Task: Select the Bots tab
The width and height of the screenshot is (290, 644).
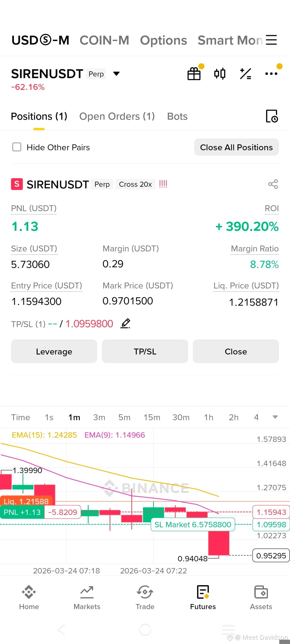Action: 177,116
